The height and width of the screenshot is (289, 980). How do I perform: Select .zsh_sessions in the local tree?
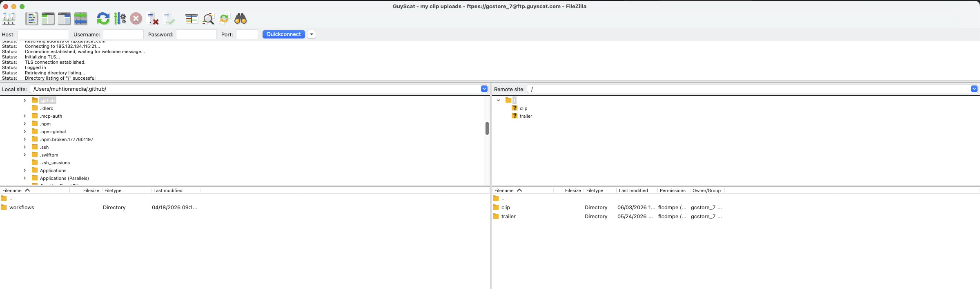[x=55, y=163]
